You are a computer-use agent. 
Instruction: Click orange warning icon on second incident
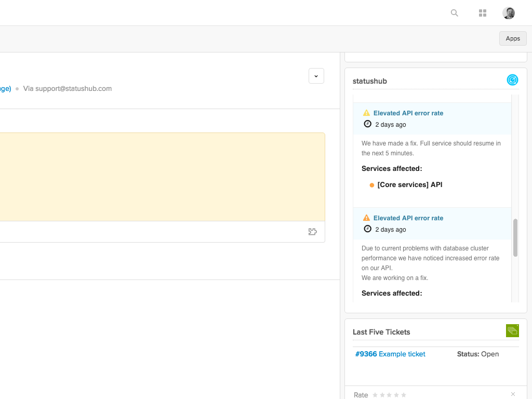point(366,218)
